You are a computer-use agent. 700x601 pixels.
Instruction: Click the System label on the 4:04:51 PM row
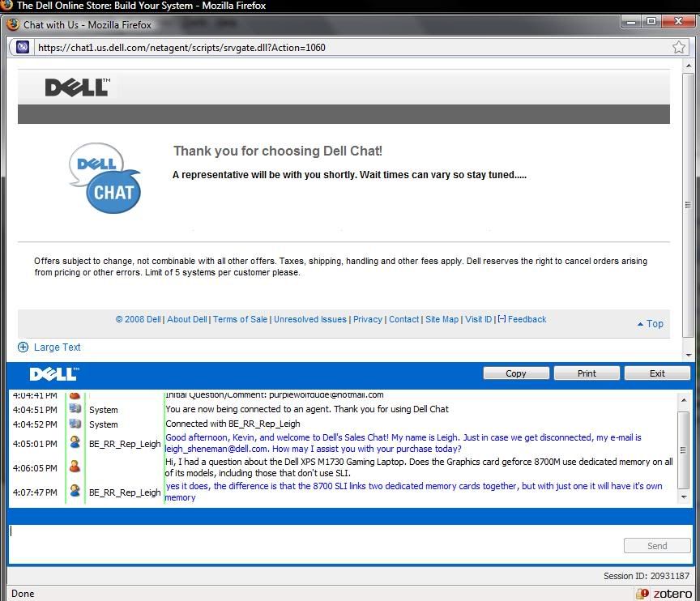[104, 410]
